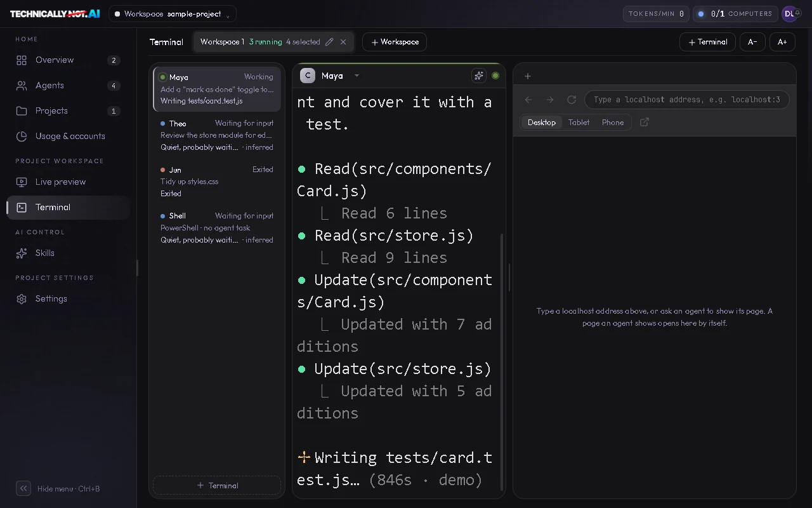This screenshot has width=812, height=508.
Task: Select the Maya terminal session
Action: point(217,89)
